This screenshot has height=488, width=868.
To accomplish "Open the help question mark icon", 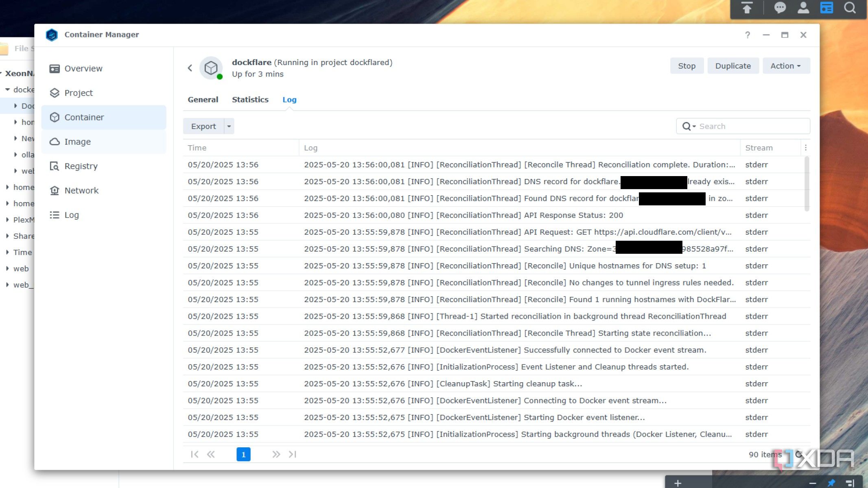I will click(747, 35).
